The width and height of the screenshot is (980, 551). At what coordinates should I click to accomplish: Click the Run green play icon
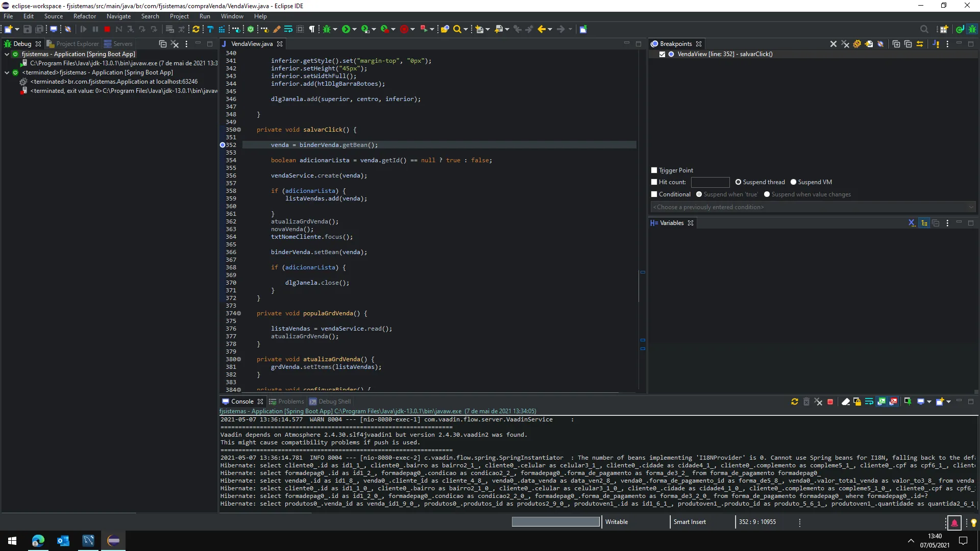(346, 30)
